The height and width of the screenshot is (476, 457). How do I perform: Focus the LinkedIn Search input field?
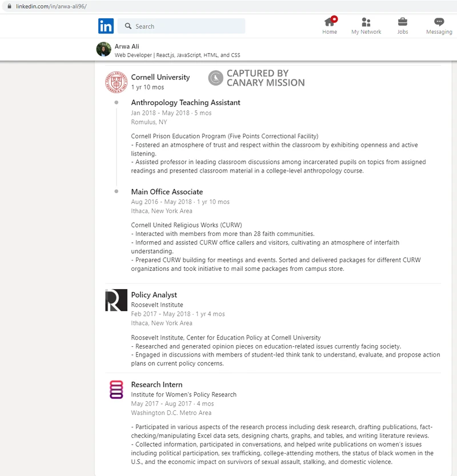181,26
